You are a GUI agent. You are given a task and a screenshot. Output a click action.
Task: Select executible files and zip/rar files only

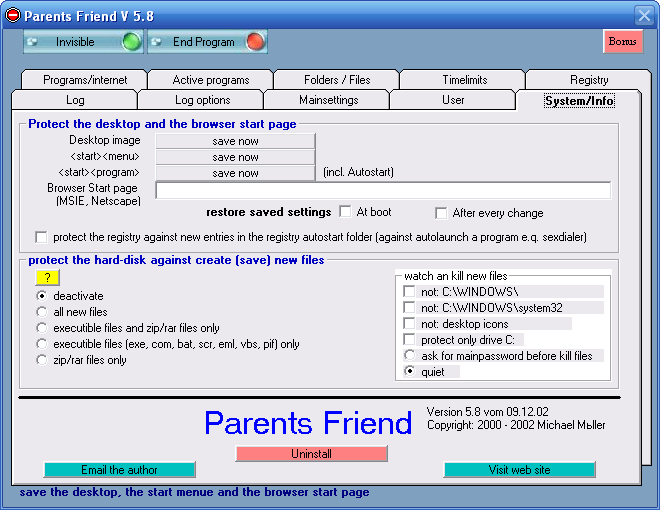pos(41,328)
